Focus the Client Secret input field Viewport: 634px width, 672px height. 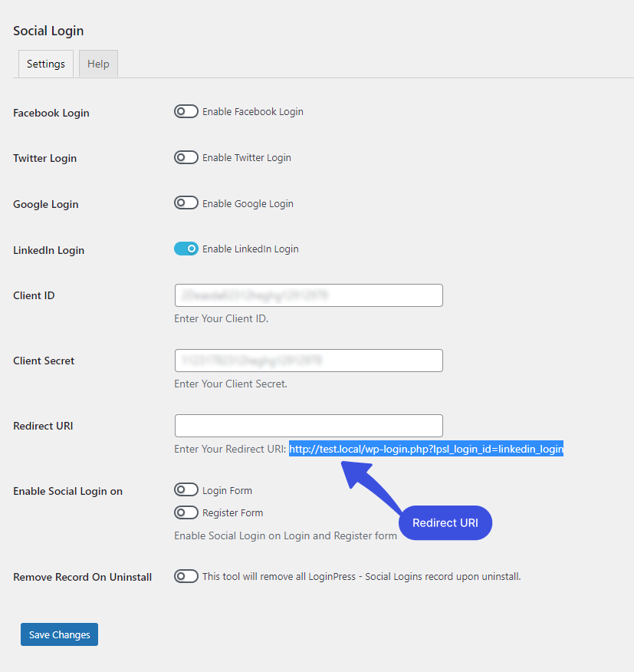(x=308, y=361)
